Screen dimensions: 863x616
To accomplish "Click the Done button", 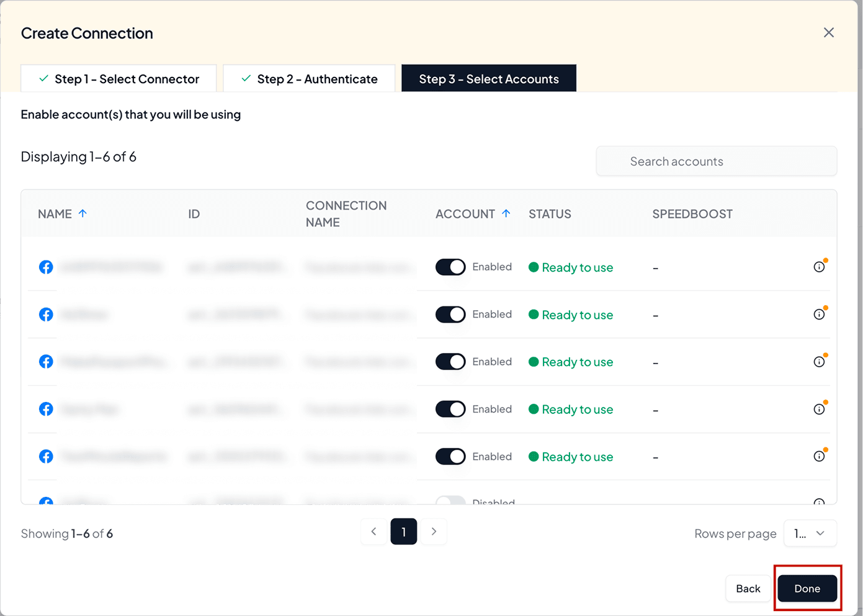I will pyautogui.click(x=807, y=589).
